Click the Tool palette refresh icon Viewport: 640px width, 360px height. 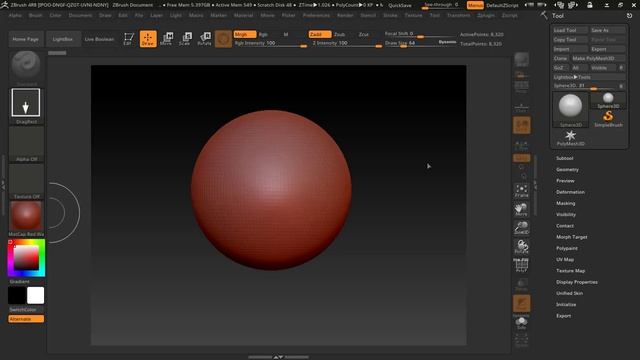tap(629, 16)
